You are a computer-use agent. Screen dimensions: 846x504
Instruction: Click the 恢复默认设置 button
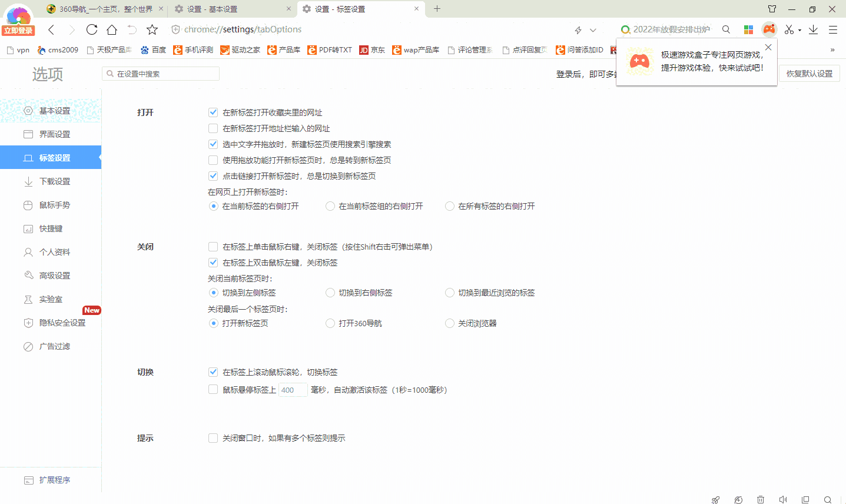tap(809, 74)
